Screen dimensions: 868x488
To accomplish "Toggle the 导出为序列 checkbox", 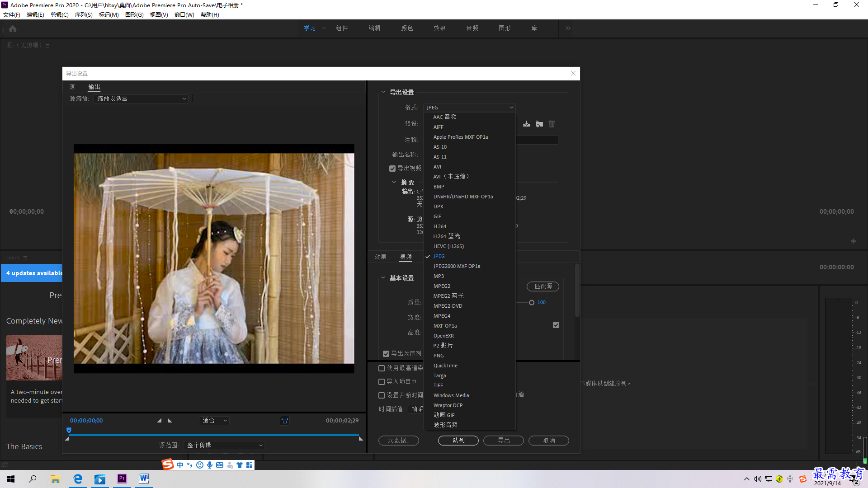I will pos(386,354).
